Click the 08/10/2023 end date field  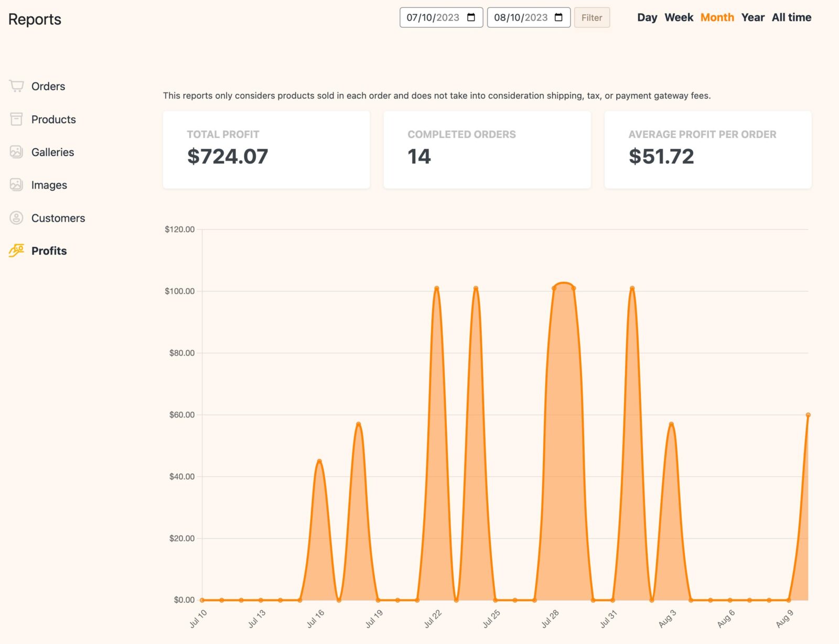(529, 17)
